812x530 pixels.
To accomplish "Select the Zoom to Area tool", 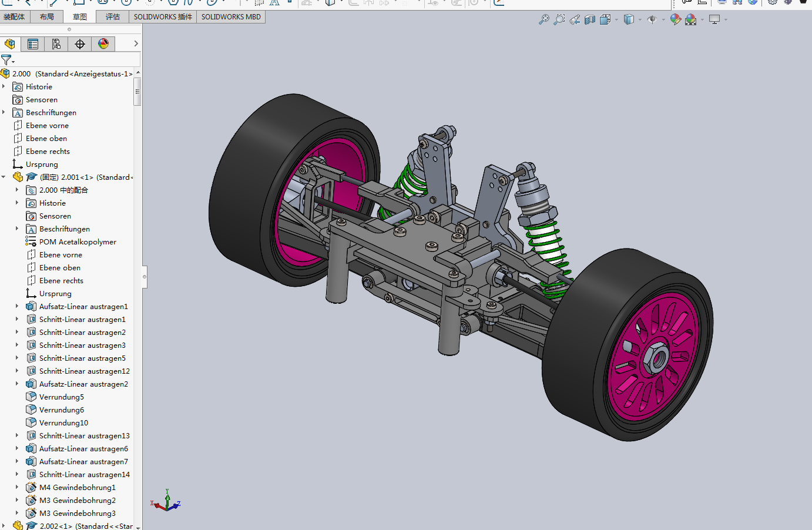I will tap(559, 19).
